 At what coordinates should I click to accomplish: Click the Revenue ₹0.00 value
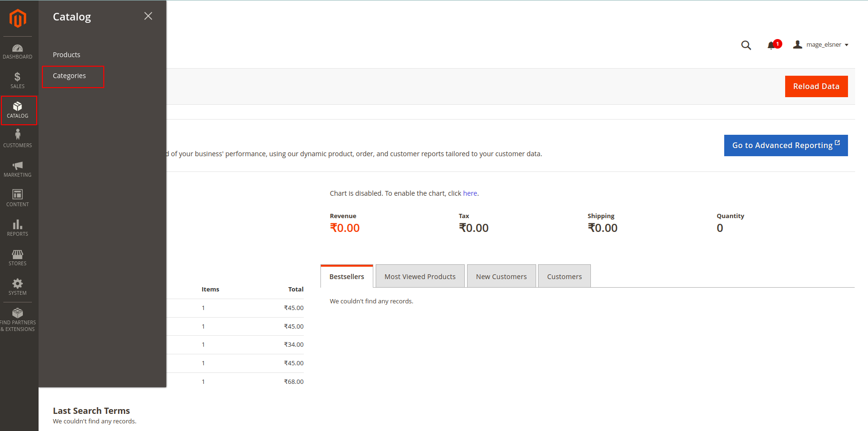pos(345,228)
